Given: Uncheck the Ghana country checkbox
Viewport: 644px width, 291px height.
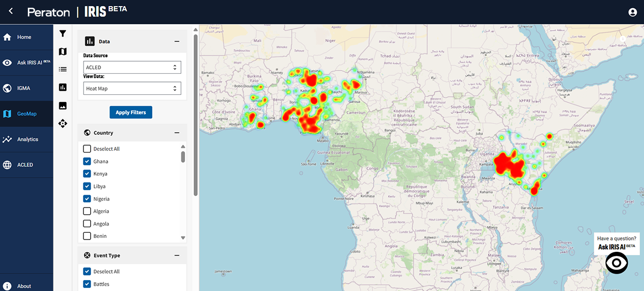Looking at the screenshot, I should 87,161.
